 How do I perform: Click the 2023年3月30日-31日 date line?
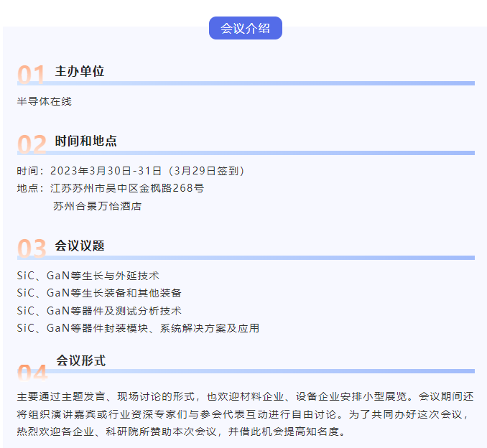(131, 171)
